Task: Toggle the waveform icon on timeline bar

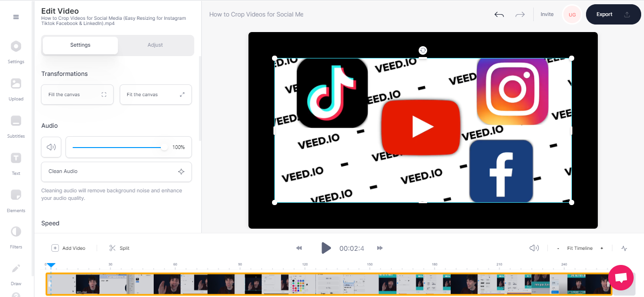Action: point(624,248)
